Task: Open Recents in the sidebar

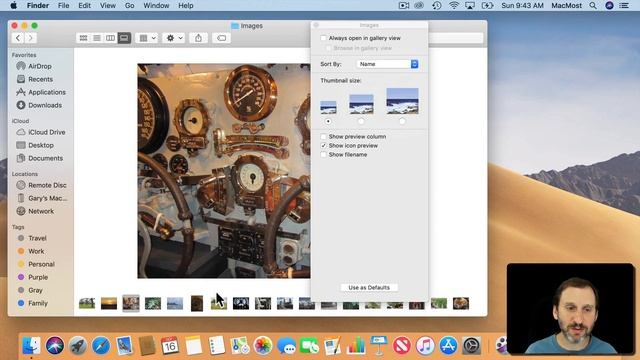Action: (x=40, y=79)
